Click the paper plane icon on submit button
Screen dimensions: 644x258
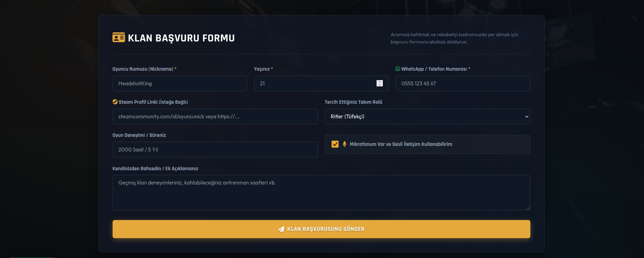point(281,229)
